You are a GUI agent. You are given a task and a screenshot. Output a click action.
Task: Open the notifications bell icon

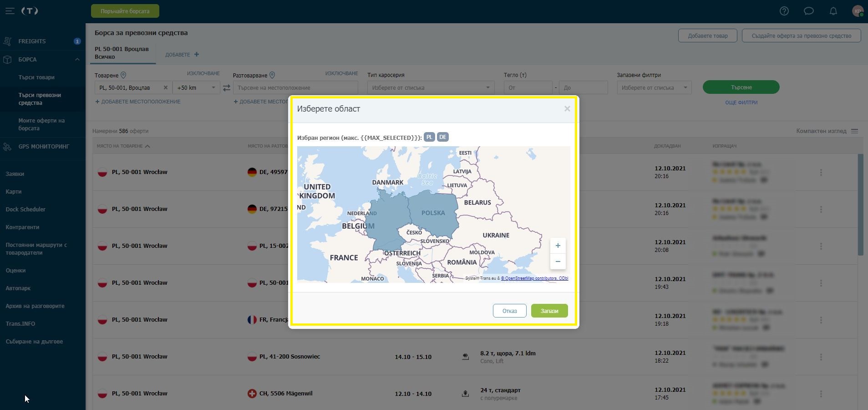coord(833,11)
